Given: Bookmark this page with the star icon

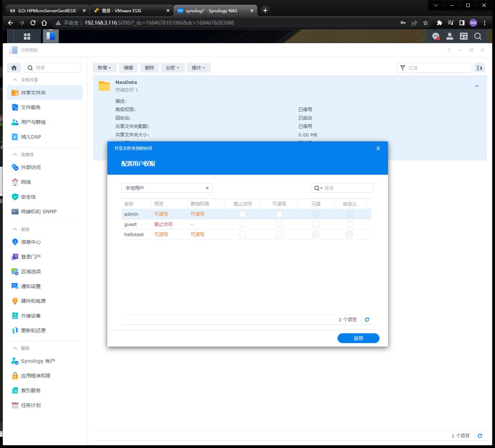Looking at the screenshot, I should click(426, 23).
